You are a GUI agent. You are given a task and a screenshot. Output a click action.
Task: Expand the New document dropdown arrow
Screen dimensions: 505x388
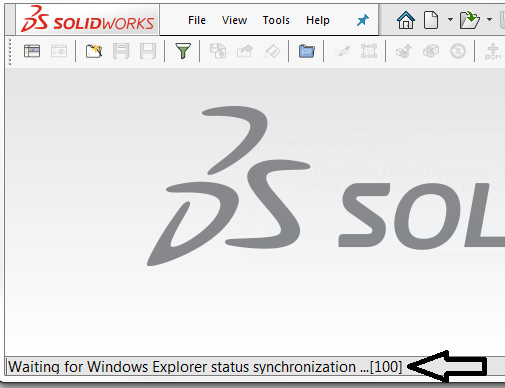(x=450, y=20)
